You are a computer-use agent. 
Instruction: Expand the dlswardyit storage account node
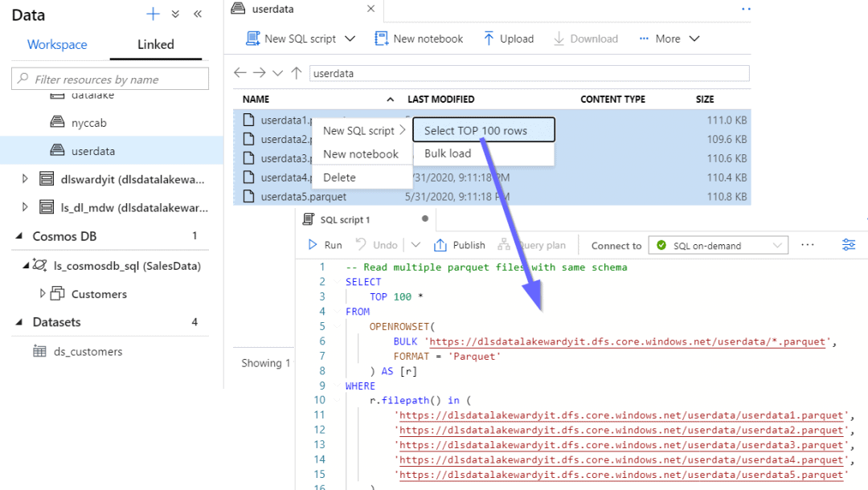(x=25, y=179)
